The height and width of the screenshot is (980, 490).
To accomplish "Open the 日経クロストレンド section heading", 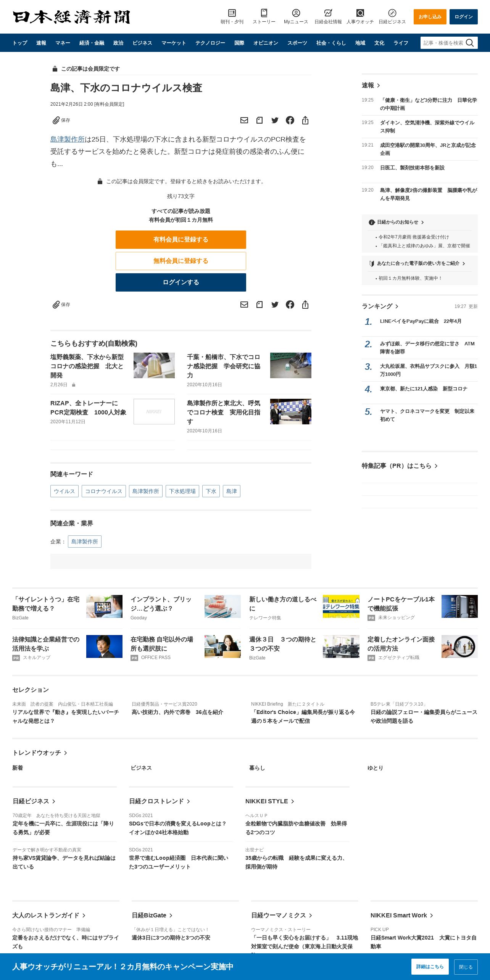I will 160,801.
